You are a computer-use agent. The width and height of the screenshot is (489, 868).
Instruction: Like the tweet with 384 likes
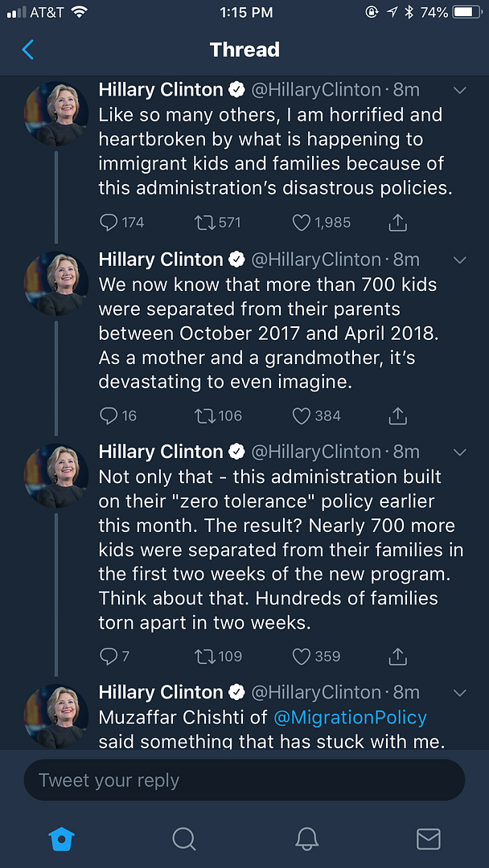point(302,416)
